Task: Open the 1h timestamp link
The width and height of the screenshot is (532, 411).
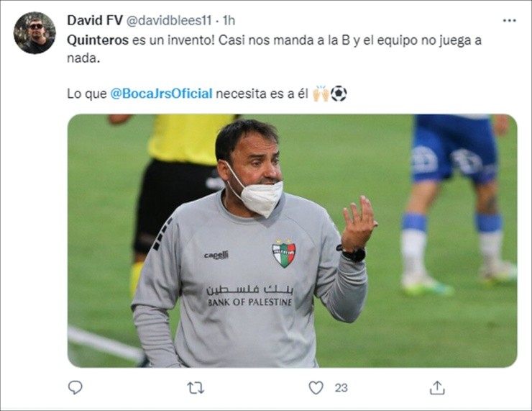Action: 229,21
